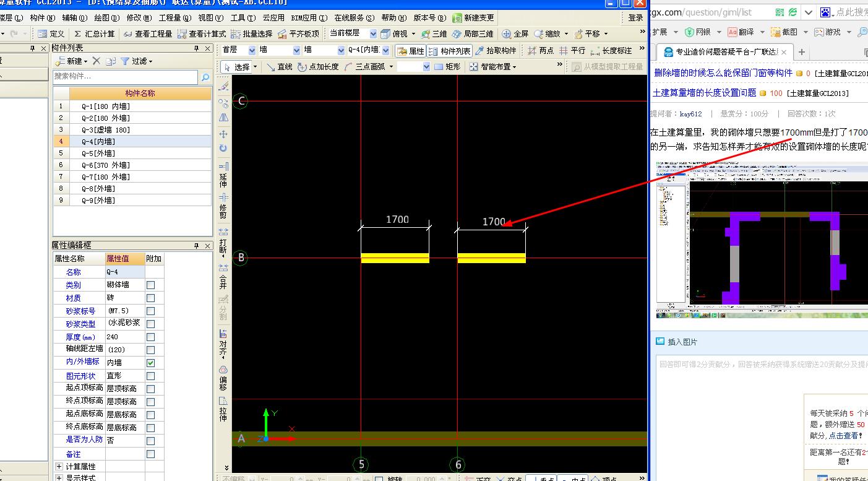Click 插入图片 in browser answer box

pos(676,342)
